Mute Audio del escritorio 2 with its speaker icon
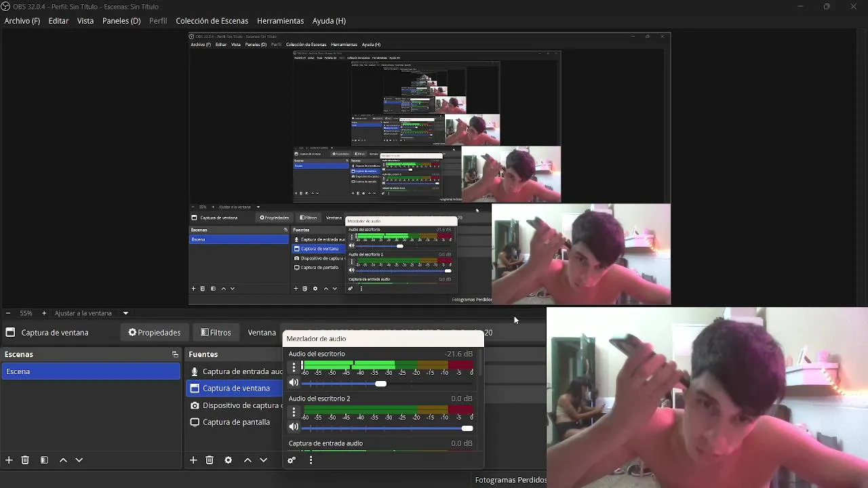The height and width of the screenshot is (488, 868). click(294, 427)
